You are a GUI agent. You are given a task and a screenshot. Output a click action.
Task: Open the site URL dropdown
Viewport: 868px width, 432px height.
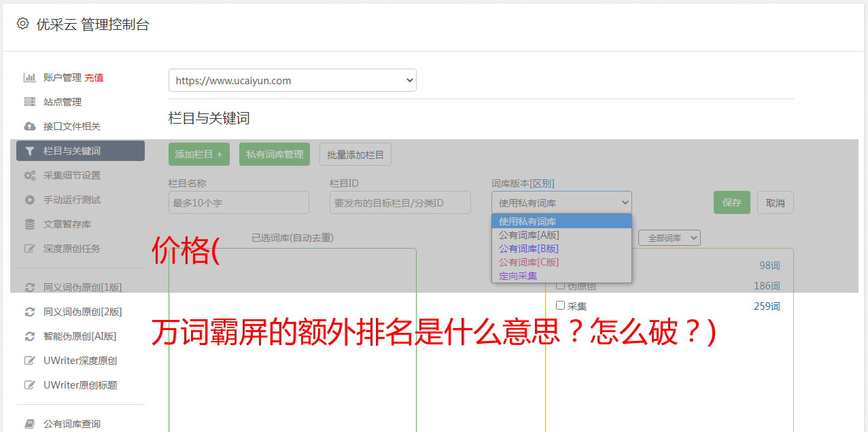[292, 80]
